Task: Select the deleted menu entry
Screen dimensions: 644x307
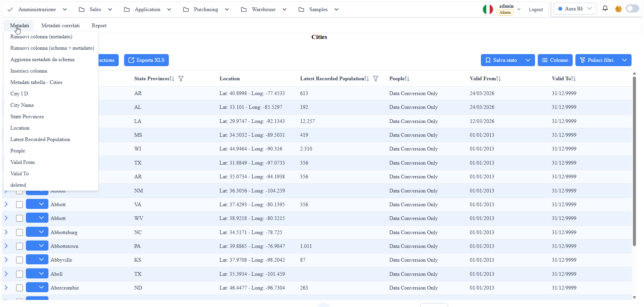Action: [51, 185]
